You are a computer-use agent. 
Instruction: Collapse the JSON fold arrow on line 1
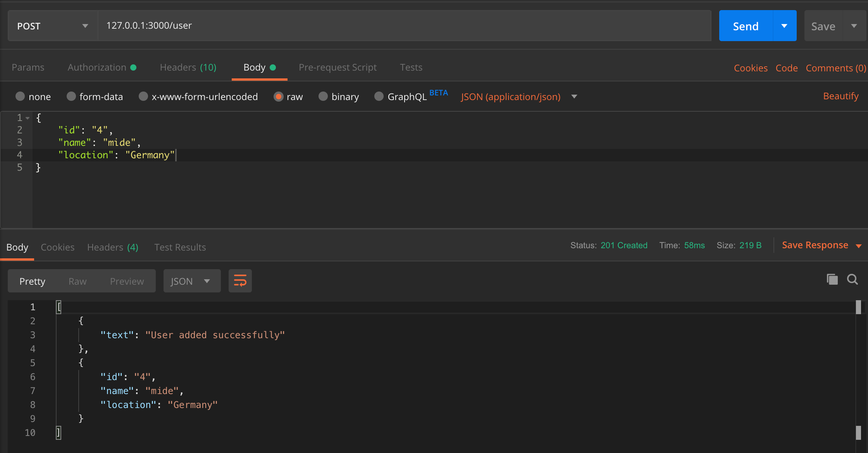28,118
